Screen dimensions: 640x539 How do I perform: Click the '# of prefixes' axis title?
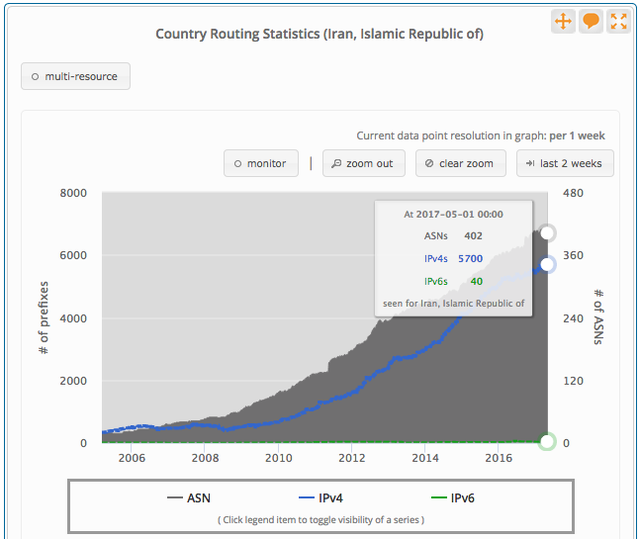(x=43, y=317)
